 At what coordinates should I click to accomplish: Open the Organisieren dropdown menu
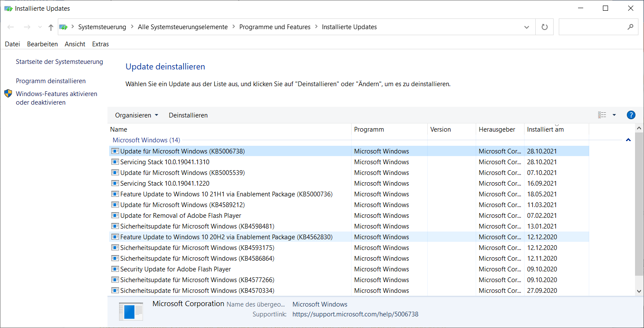(137, 115)
